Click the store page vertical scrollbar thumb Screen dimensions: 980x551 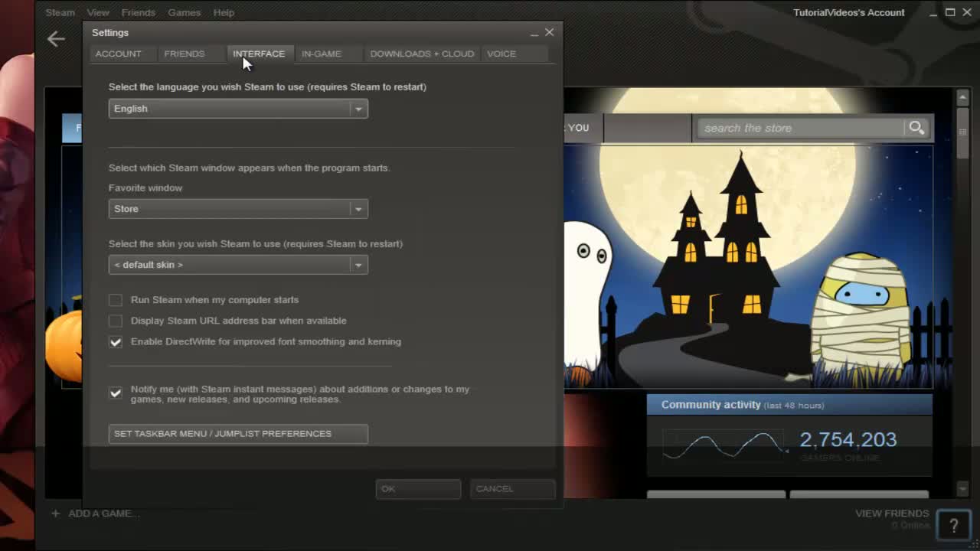(x=962, y=132)
